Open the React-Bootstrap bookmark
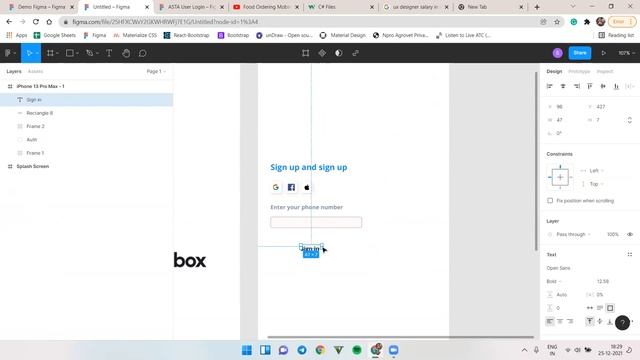 [187, 36]
